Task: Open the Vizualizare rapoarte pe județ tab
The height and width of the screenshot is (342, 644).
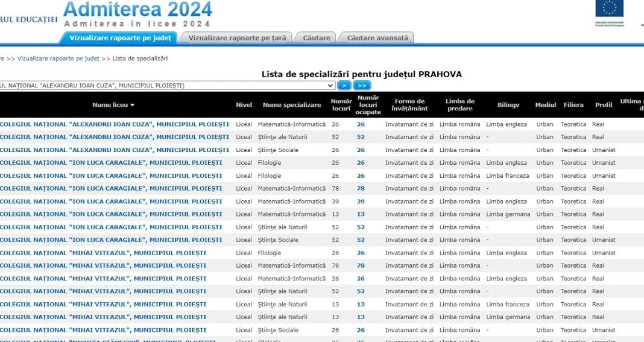Action: click(120, 38)
